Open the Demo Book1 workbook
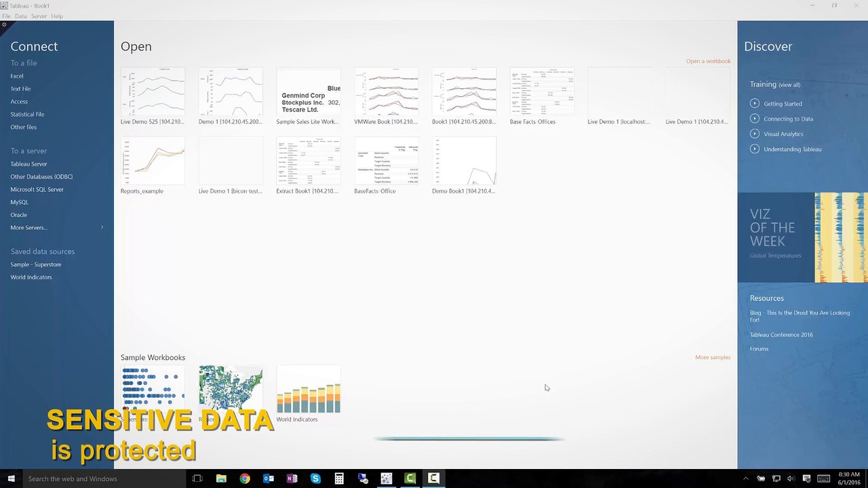Screen dimensions: 868x488 tap(464, 165)
